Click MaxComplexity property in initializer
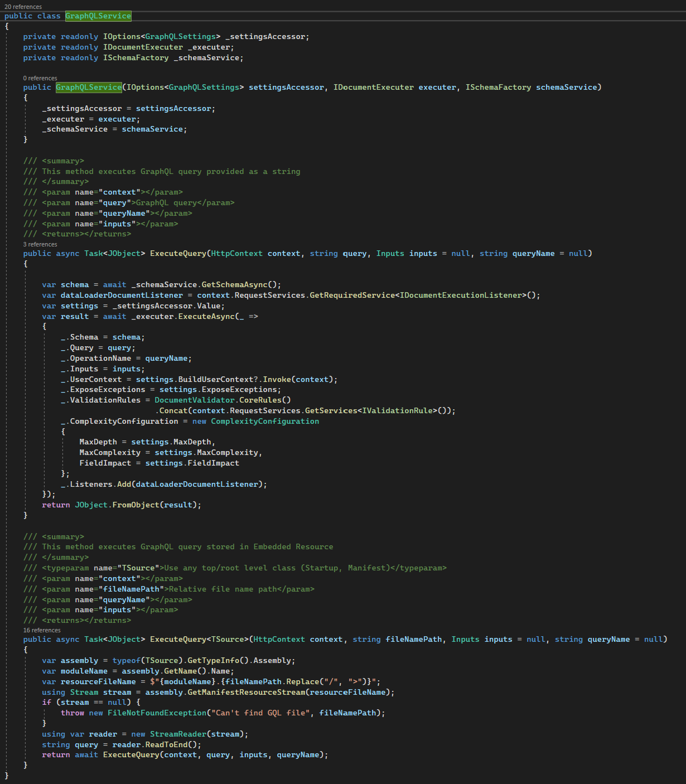 (110, 453)
